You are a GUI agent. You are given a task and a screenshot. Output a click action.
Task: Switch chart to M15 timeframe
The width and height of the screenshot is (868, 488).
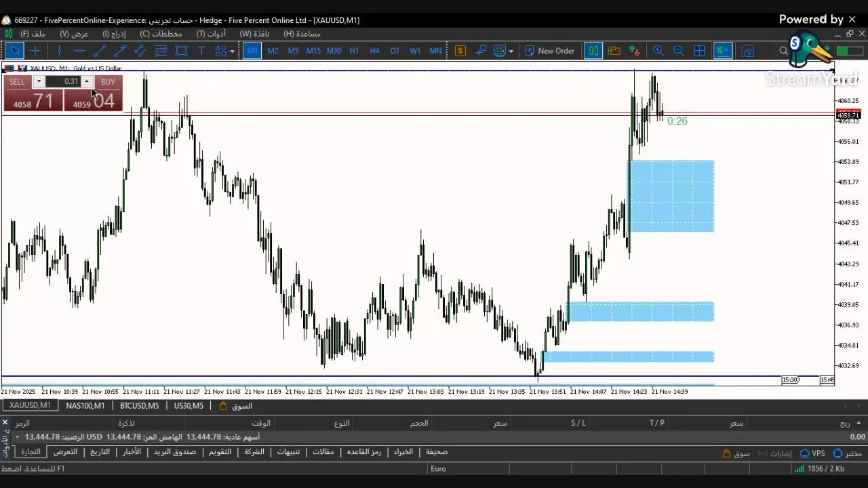click(x=313, y=51)
